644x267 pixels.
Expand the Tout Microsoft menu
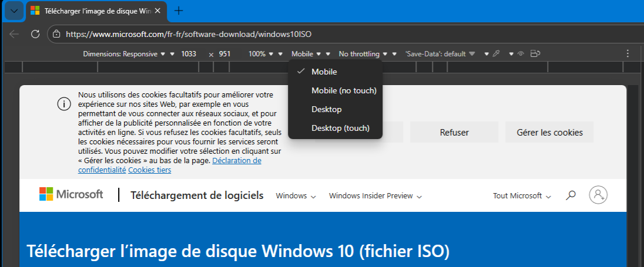(x=522, y=196)
